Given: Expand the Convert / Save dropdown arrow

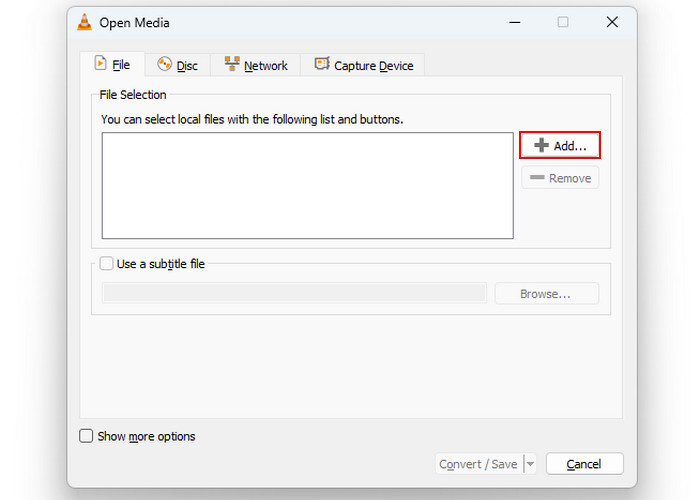Looking at the screenshot, I should [530, 464].
